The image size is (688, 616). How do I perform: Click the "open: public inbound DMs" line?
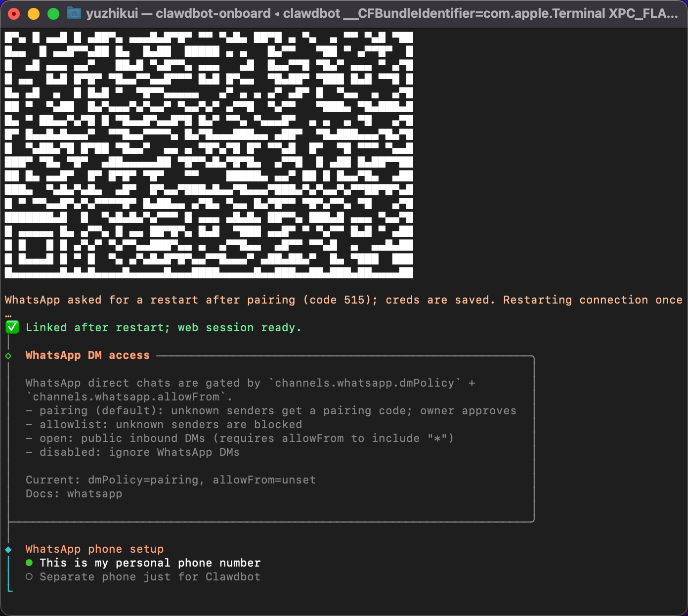(x=240, y=438)
